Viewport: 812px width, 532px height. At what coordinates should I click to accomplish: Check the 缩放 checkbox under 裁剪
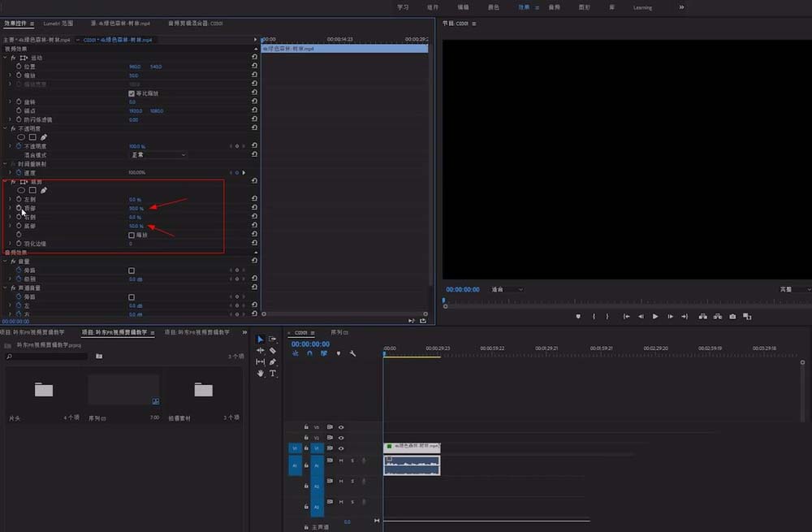pyautogui.click(x=132, y=236)
